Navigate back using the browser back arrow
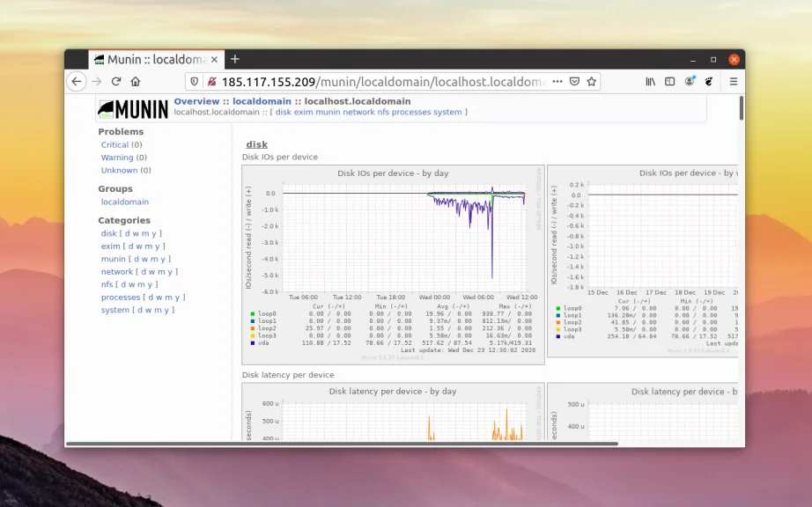This screenshot has width=812, height=507. click(77, 81)
